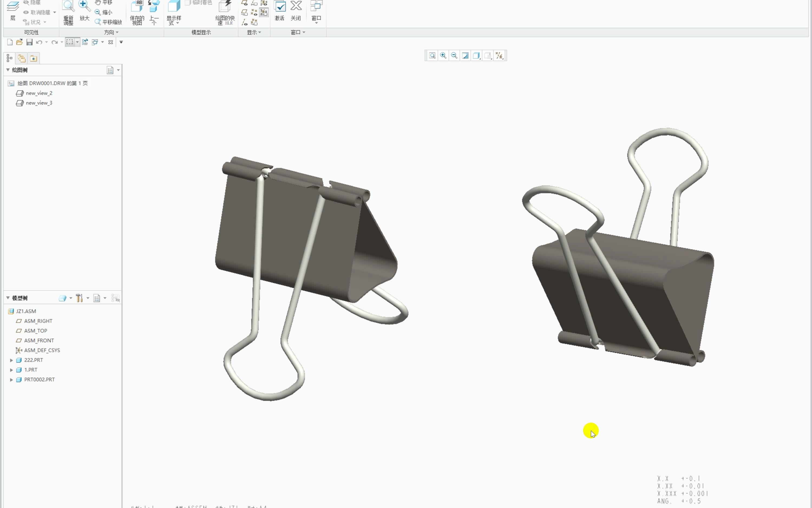Open 窗口 windows dropdown button
812x508 pixels.
tap(316, 12)
